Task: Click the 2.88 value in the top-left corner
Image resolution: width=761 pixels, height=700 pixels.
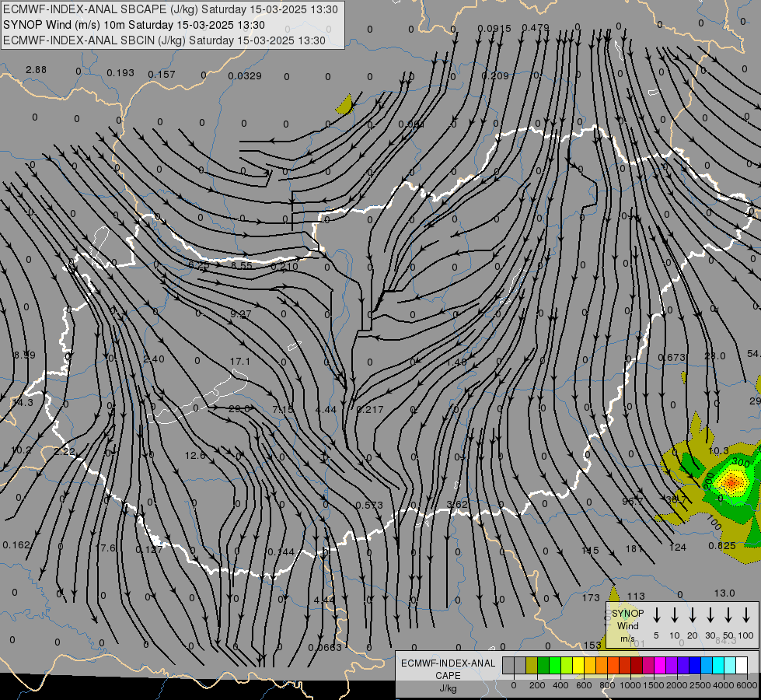Action: [x=37, y=70]
